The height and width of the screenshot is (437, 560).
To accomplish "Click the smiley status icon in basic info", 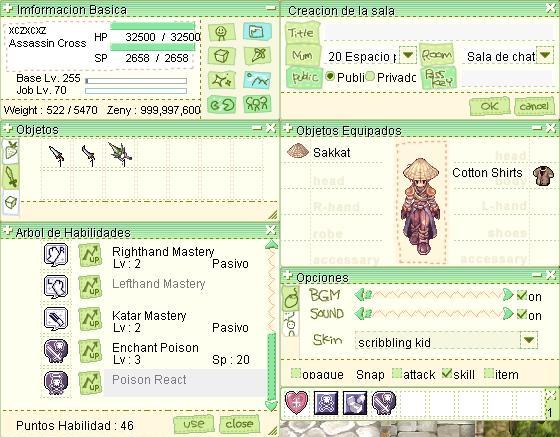I will [x=221, y=32].
